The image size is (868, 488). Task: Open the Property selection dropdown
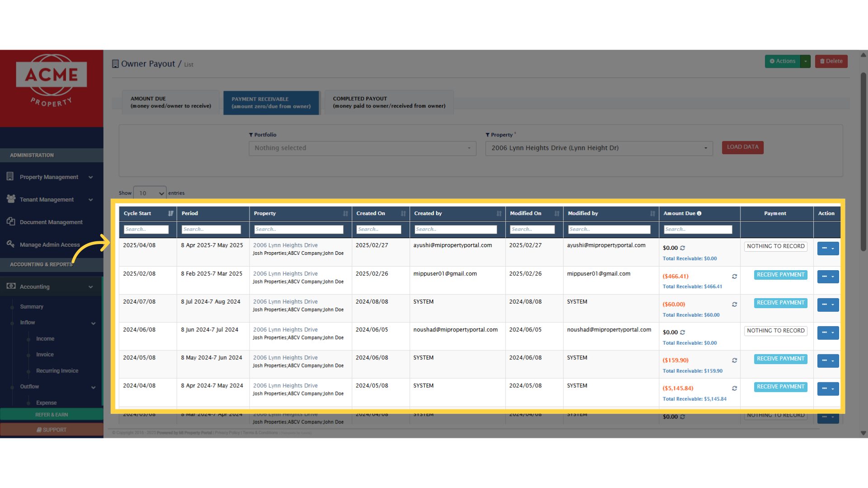pyautogui.click(x=599, y=148)
